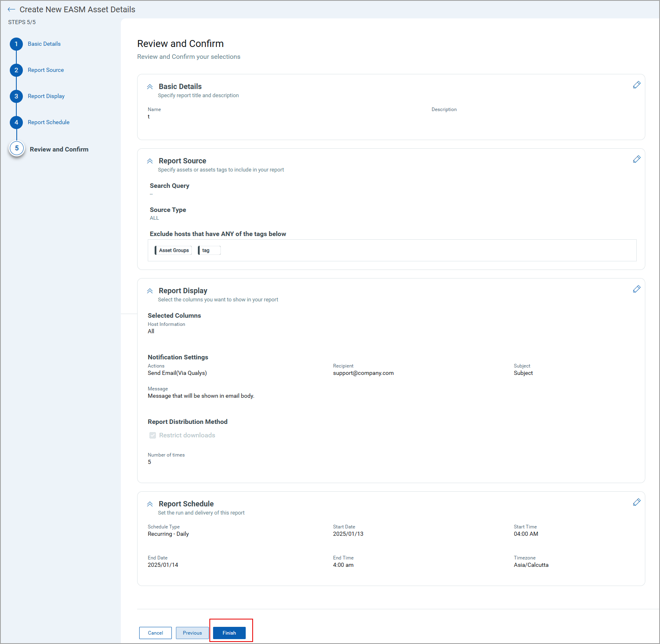The image size is (660, 644).
Task: Click the step 3 circle indicator
Action: (16, 96)
